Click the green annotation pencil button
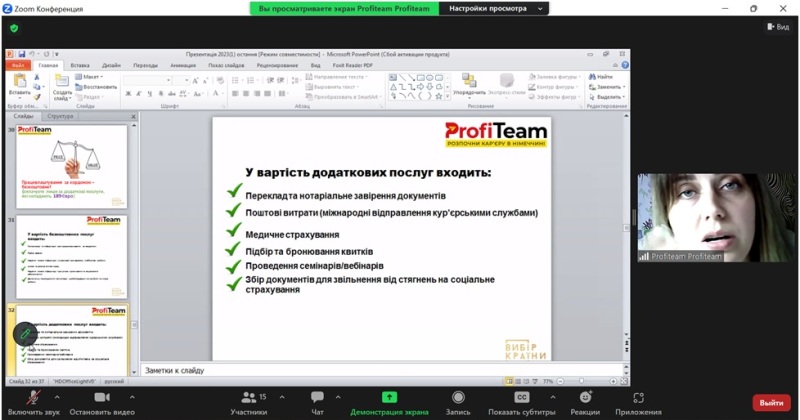This screenshot has height=420, width=800. point(25,334)
